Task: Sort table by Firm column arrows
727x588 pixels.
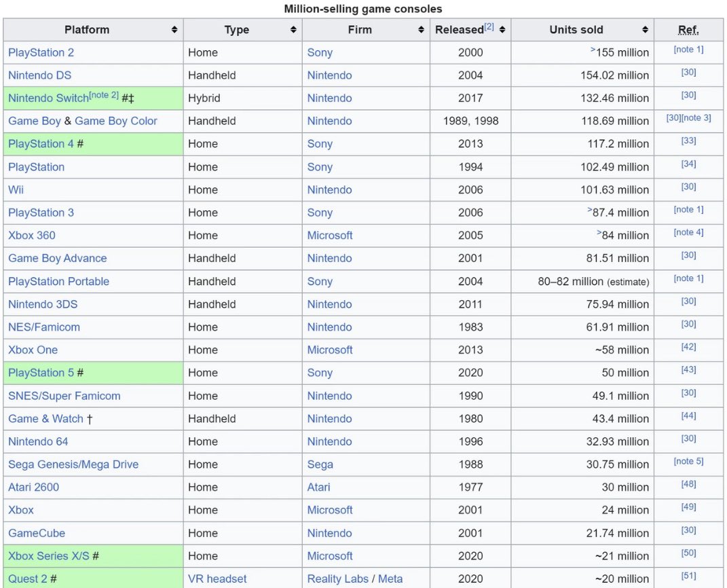Action: click(x=421, y=30)
